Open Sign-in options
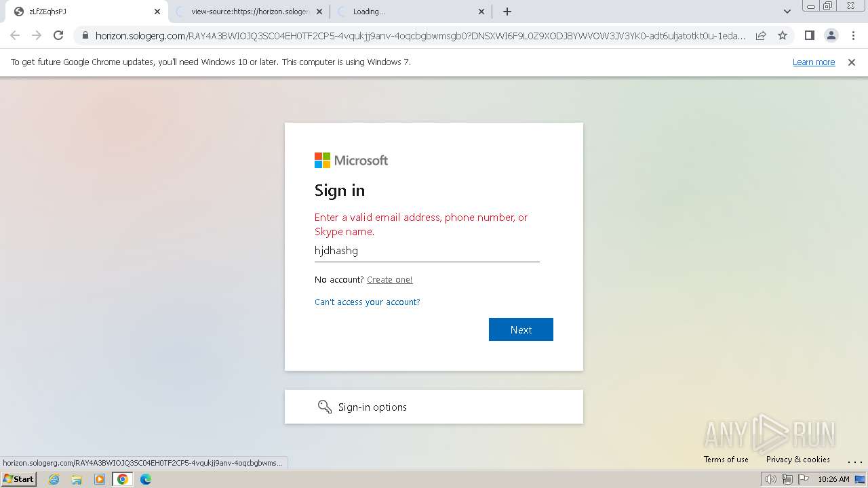This screenshot has height=488, width=868. coord(434,407)
